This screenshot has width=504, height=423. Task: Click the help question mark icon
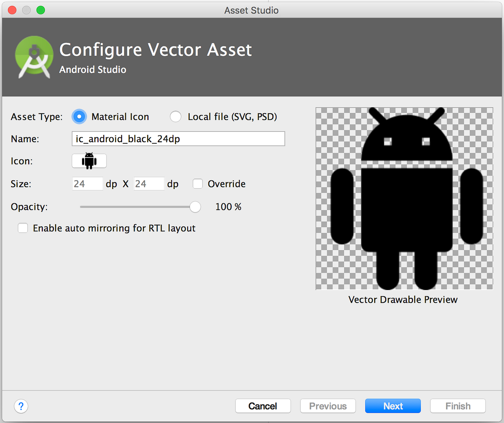21,406
